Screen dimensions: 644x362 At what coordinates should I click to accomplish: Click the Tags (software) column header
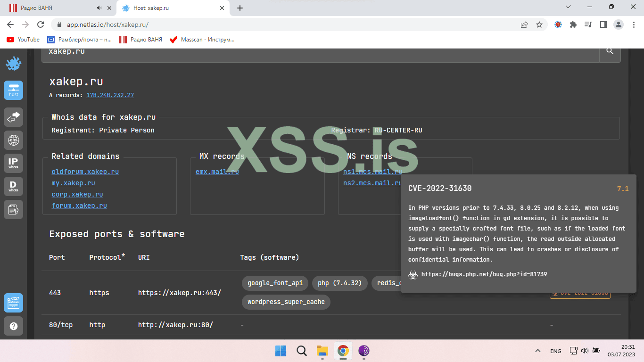[270, 257]
